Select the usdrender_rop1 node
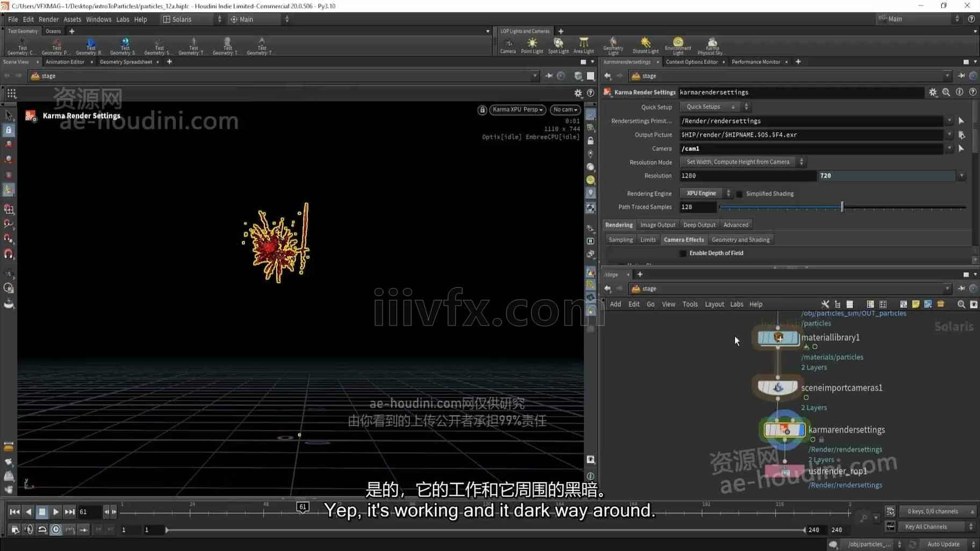Screen dimensions: 980x551 coord(784,472)
